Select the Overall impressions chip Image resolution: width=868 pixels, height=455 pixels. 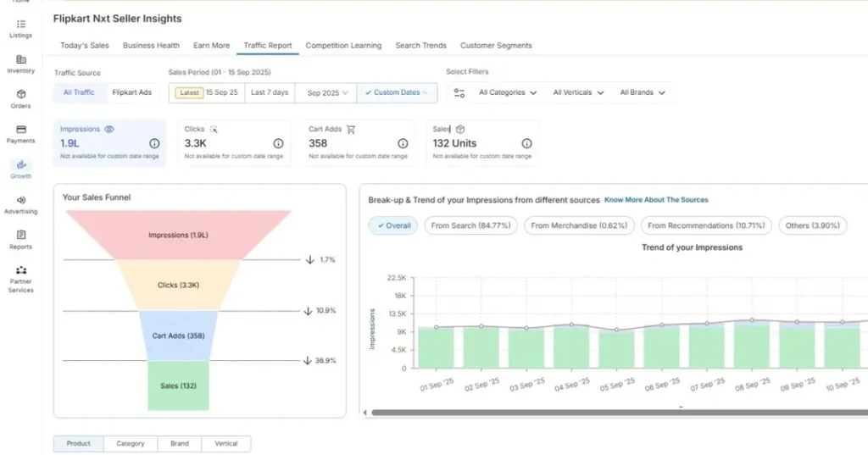[392, 226]
